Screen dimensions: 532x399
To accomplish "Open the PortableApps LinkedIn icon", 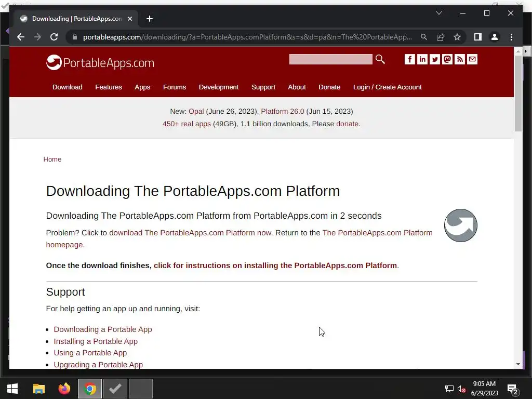I will (x=422, y=59).
